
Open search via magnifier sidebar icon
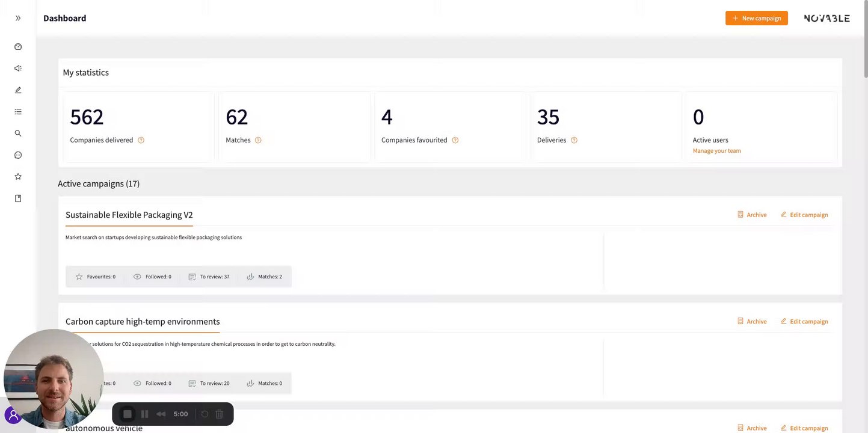[x=18, y=134]
